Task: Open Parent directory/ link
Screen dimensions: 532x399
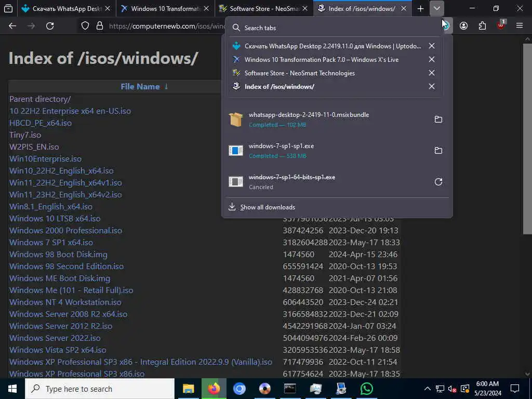Action: coord(40,99)
